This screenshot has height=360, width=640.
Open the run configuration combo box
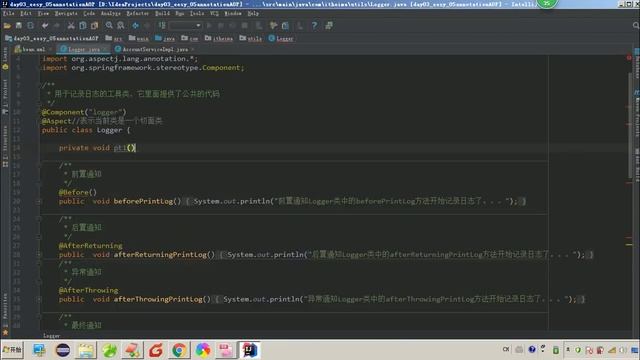(x=186, y=25)
